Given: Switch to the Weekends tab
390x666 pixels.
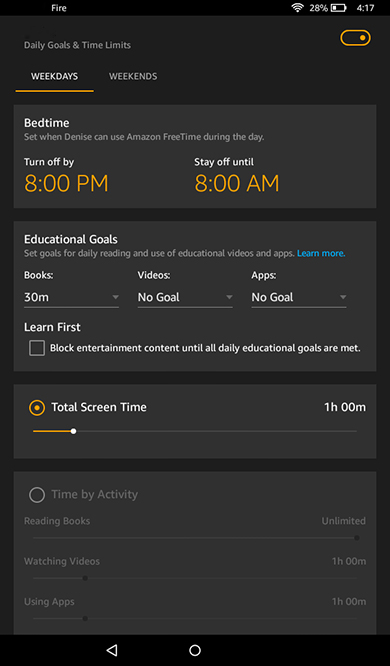Looking at the screenshot, I should click(133, 76).
